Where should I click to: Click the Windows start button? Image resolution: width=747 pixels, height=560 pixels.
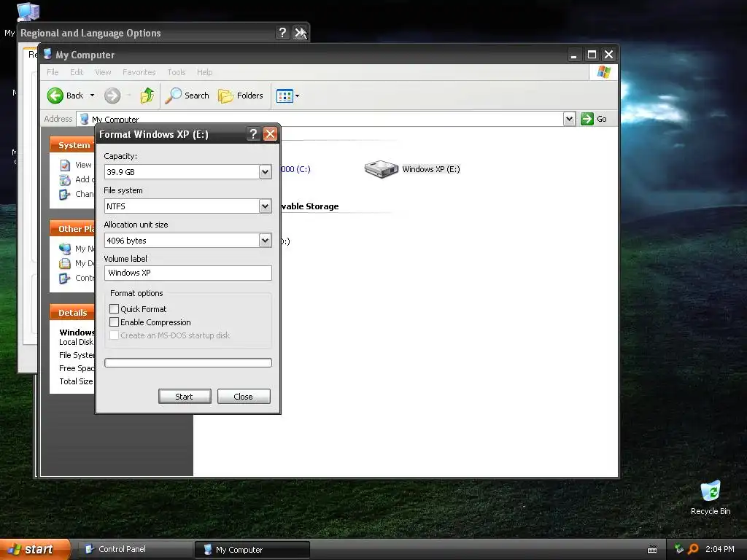(34, 549)
